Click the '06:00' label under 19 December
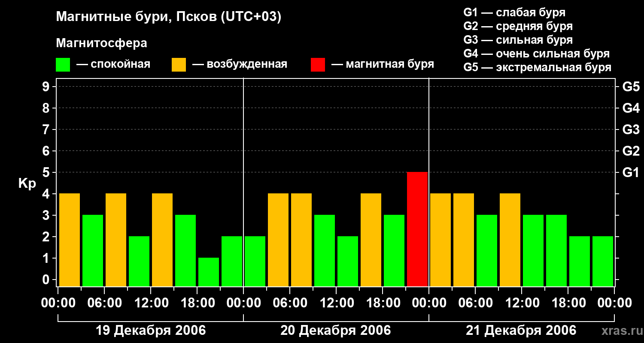644x343 pixels. coord(104,303)
